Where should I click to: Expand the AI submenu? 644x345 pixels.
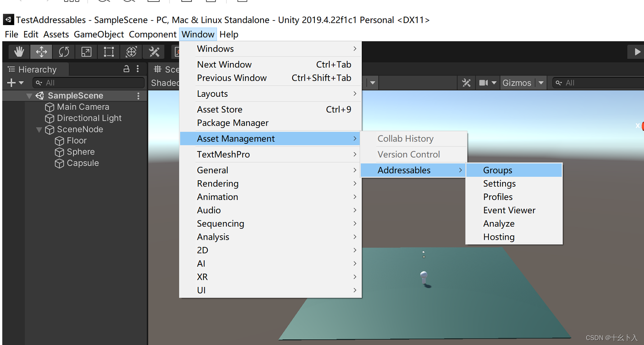[x=270, y=263]
